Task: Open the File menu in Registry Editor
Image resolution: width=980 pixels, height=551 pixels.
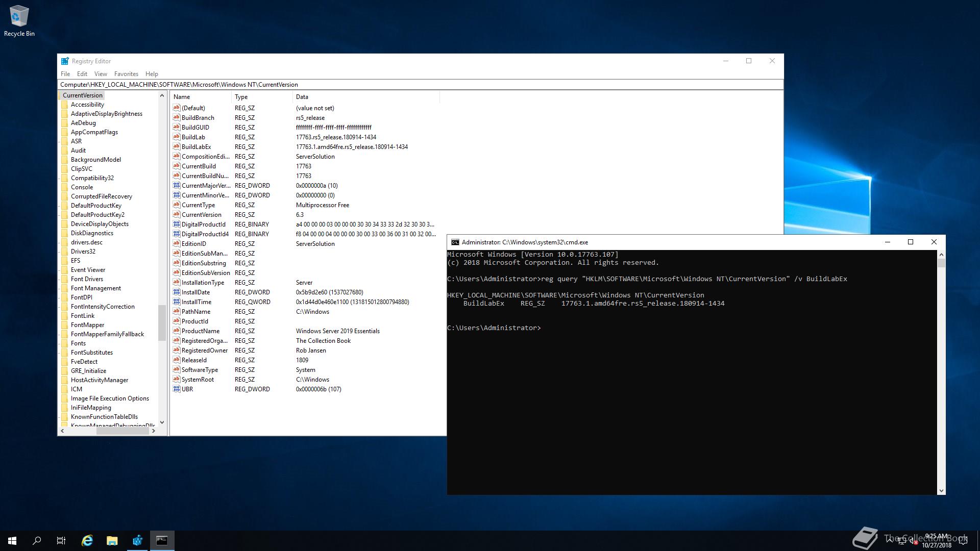Action: point(65,74)
